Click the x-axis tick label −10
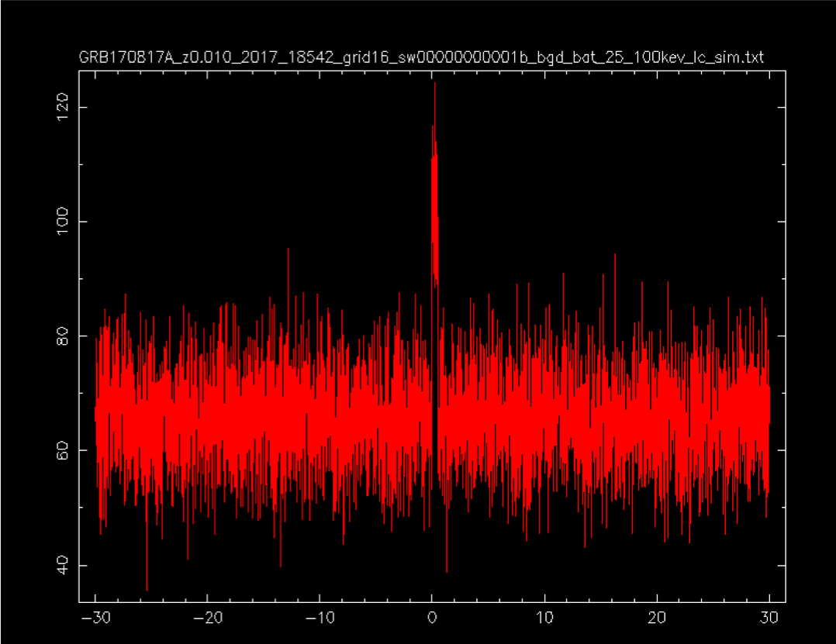Viewport: 836px width, 644px height. [x=320, y=618]
